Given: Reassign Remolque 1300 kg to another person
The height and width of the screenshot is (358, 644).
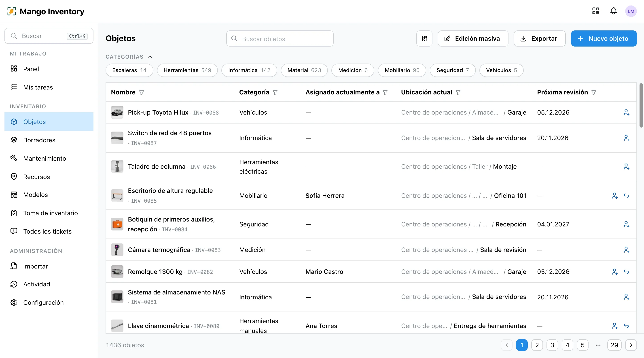Looking at the screenshot, I should tap(615, 272).
